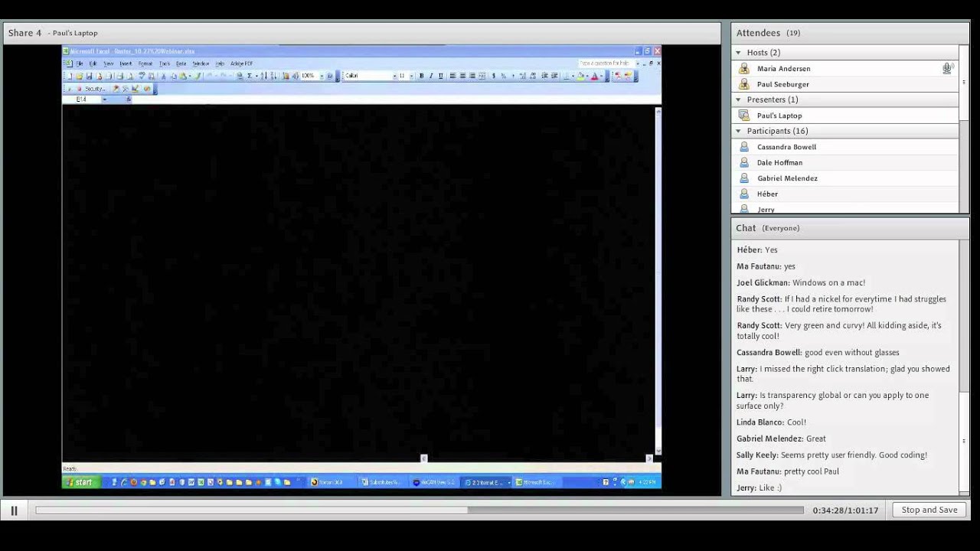The height and width of the screenshot is (551, 980).
Task: Open Excel's Window menu
Action: [x=201, y=64]
